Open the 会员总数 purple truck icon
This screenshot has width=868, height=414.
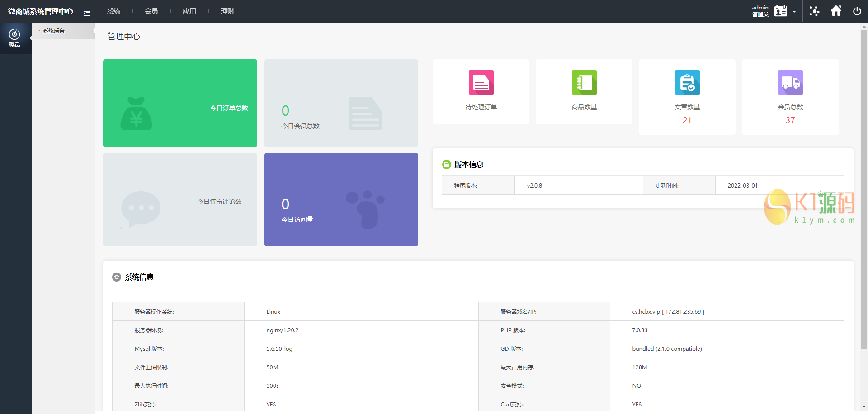tap(790, 83)
